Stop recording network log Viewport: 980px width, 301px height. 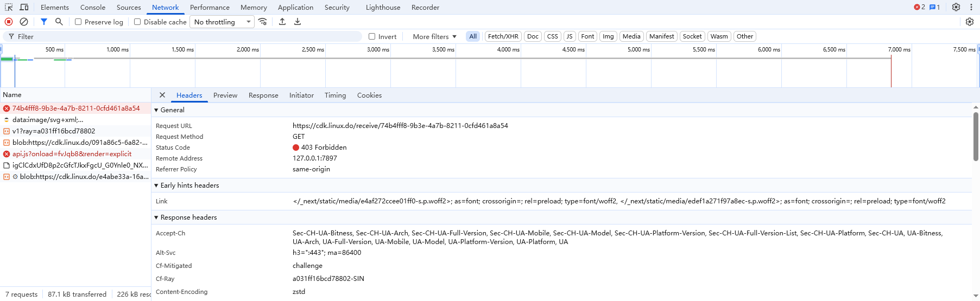point(9,22)
